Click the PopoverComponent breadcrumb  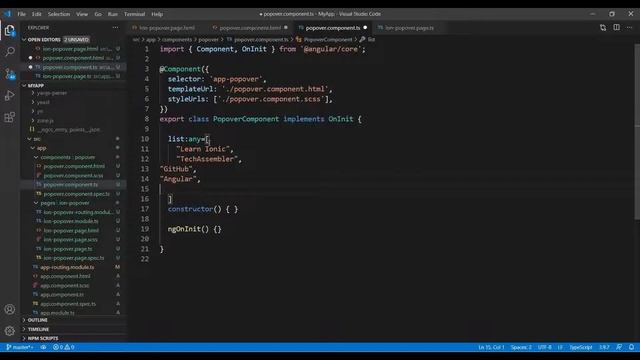coord(328,40)
